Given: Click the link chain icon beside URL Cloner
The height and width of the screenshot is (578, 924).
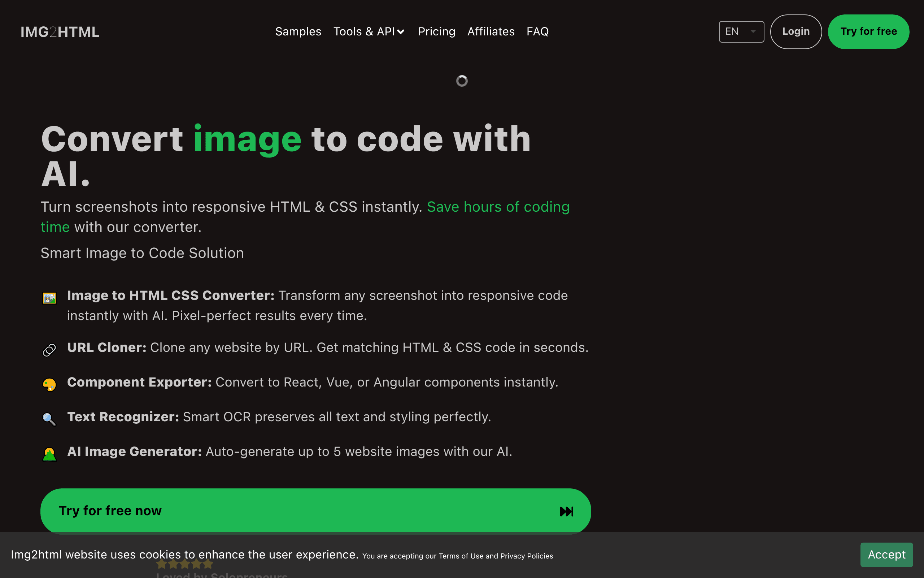Looking at the screenshot, I should point(49,350).
